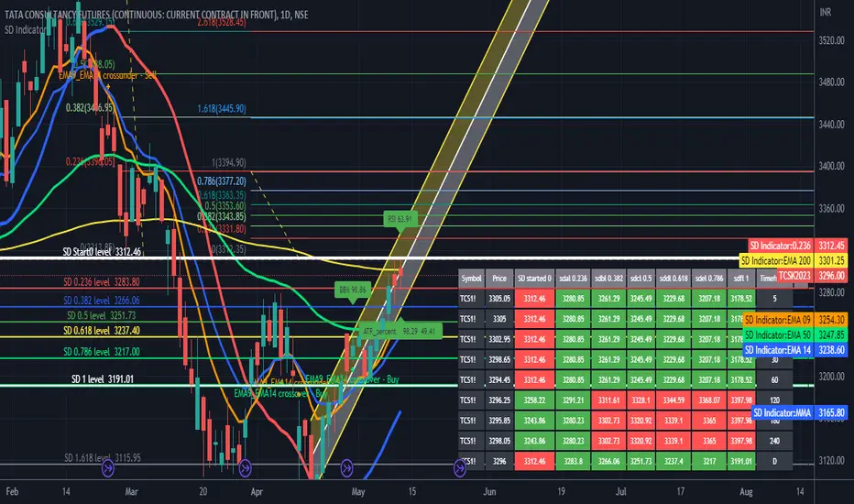Viewport: 854px width, 504px height.
Task: Click the SD 1 level 3191.01 label
Action: pyautogui.click(x=103, y=378)
